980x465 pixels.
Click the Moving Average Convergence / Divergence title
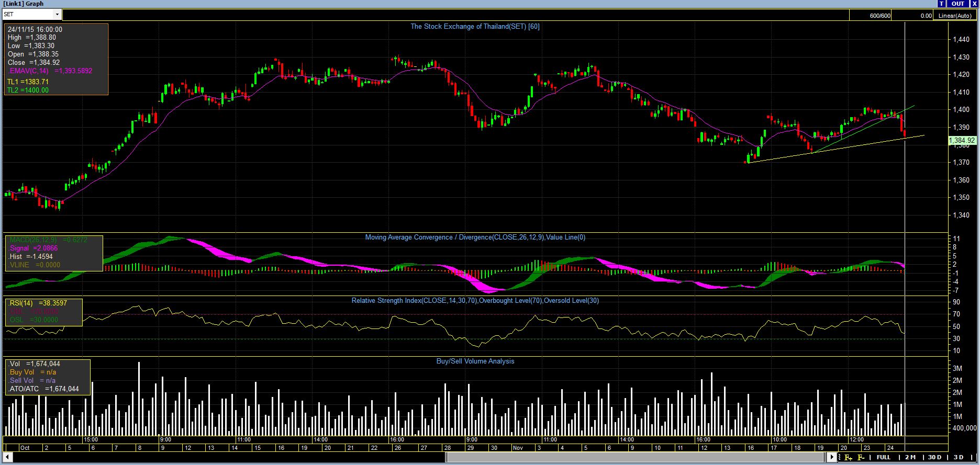[x=475, y=237]
